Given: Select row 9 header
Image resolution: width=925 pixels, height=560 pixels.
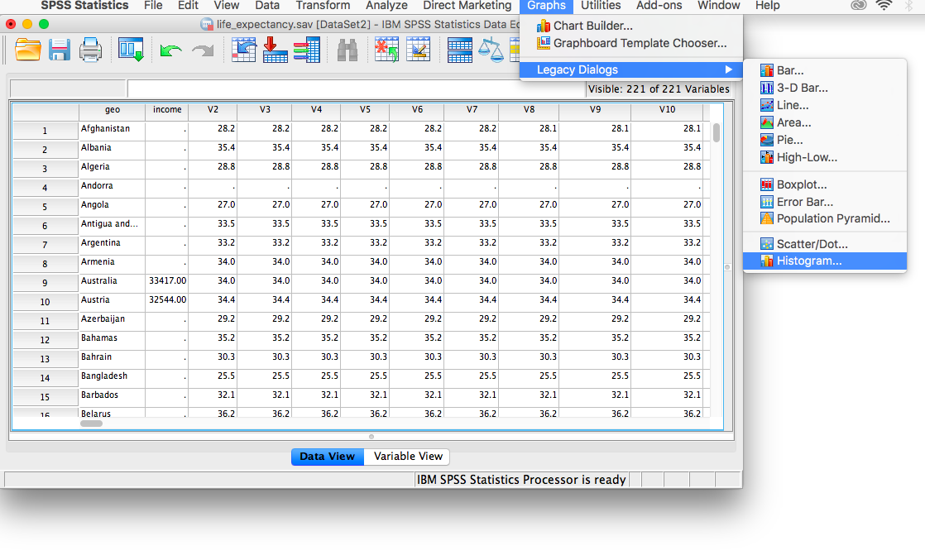Looking at the screenshot, I should pos(46,283).
